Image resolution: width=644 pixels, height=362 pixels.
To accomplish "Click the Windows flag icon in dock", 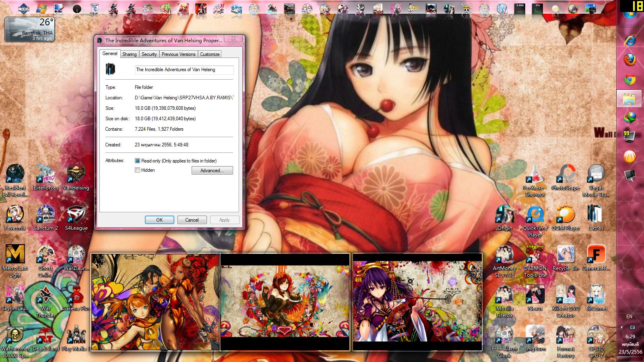I will pyautogui.click(x=41, y=8).
